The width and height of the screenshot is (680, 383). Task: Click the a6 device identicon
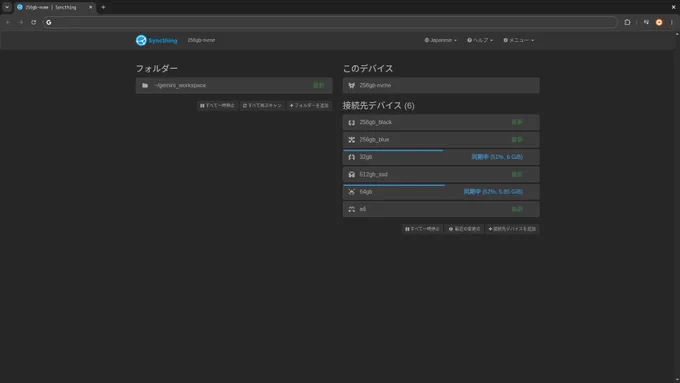352,209
